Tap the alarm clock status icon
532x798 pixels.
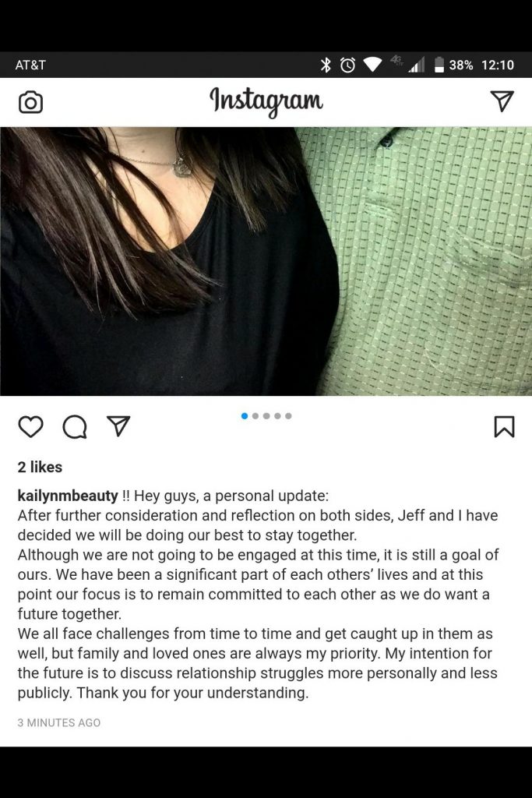348,65
